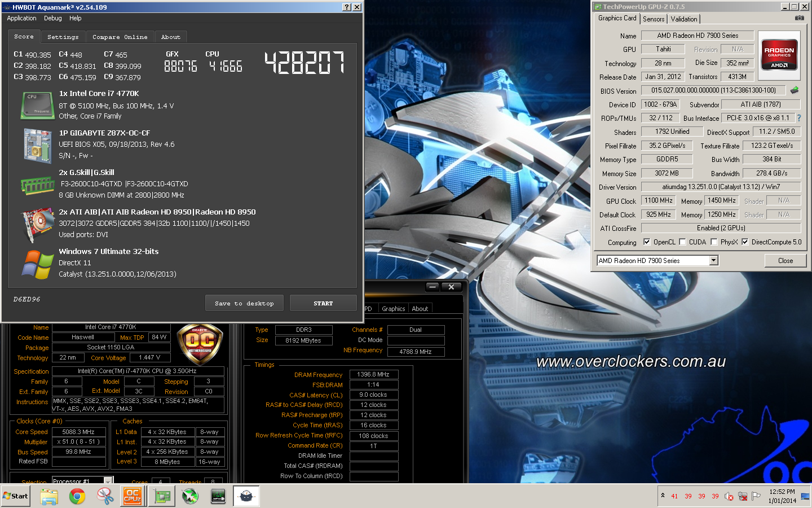Click the green jet fighter taskbar icon
The height and width of the screenshot is (508, 812).
(x=190, y=496)
